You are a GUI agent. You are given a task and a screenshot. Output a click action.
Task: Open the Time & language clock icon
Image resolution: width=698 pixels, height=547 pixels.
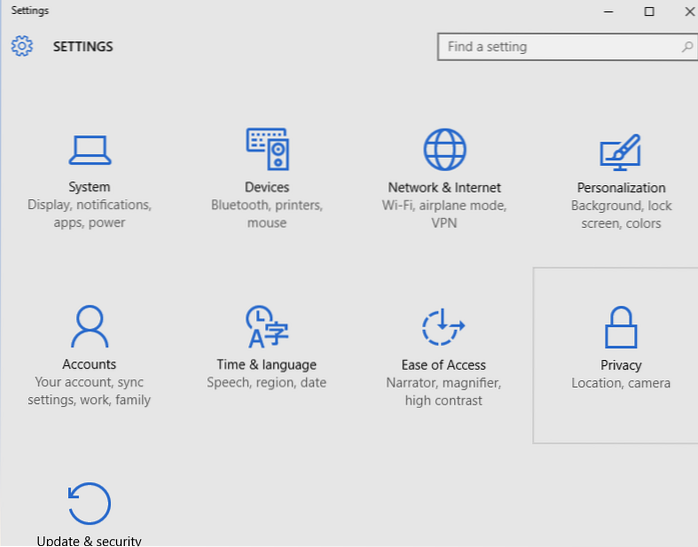pyautogui.click(x=267, y=327)
